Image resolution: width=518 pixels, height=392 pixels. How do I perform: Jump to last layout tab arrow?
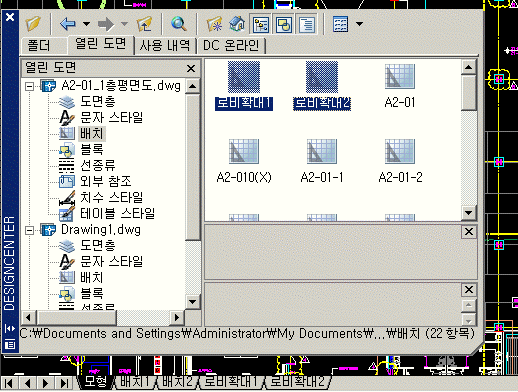point(65,383)
